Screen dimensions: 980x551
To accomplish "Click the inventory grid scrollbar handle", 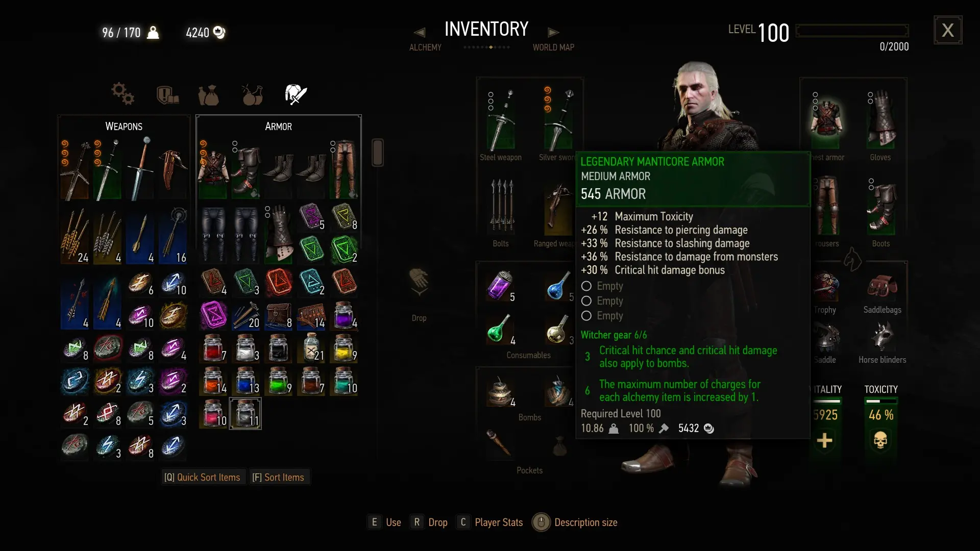I will tap(378, 153).
